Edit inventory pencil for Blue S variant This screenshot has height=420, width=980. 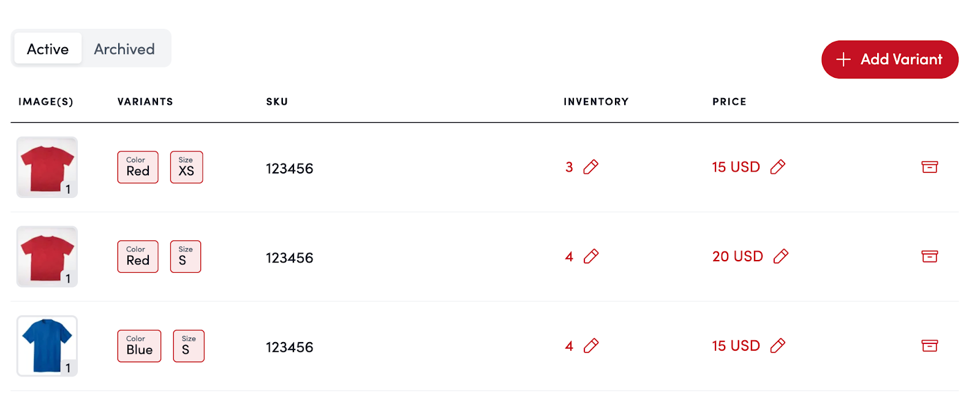[x=591, y=346]
